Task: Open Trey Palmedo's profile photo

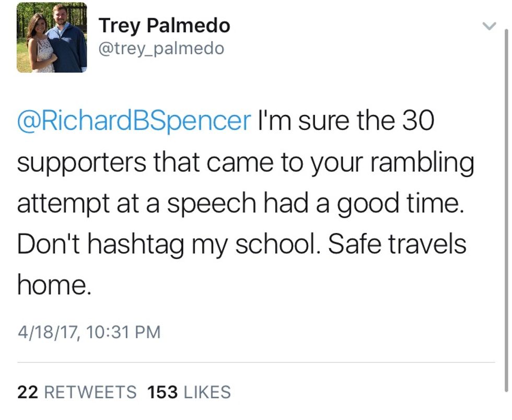Action: click(52, 37)
